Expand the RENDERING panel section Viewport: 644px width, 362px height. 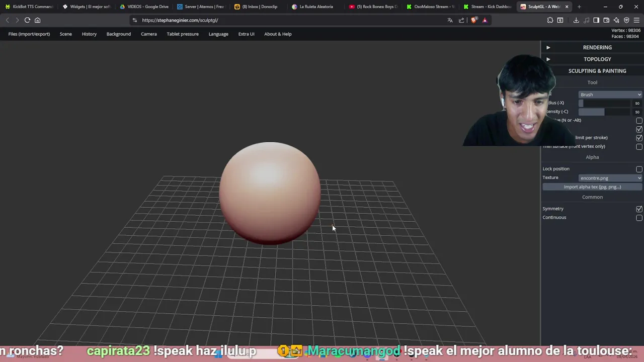click(x=592, y=47)
